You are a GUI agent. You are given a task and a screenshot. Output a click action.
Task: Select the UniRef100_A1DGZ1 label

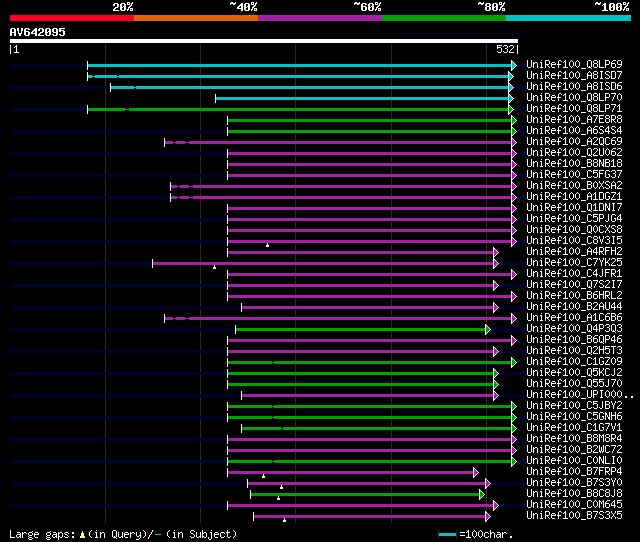574,197
